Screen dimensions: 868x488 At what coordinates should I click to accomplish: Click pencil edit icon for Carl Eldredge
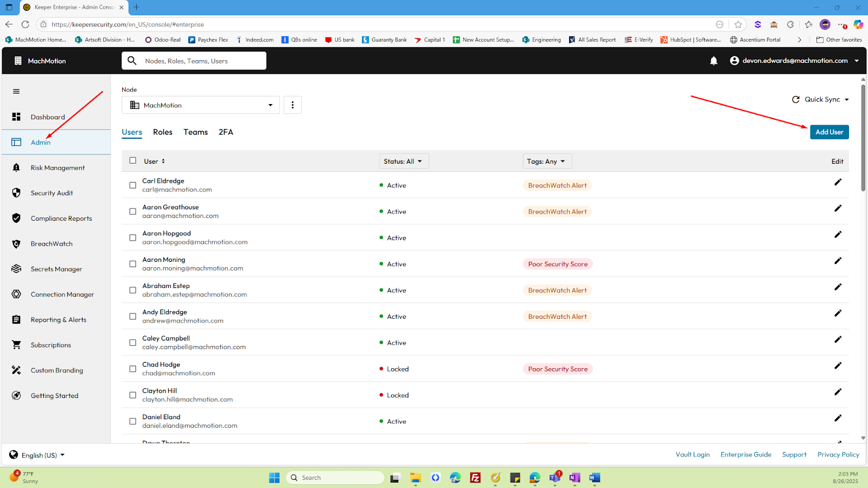pos(838,182)
